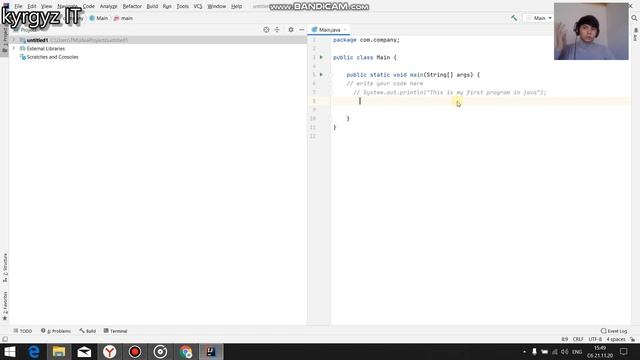
Task: Click the commented System.out.println line
Action: pyautogui.click(x=449, y=93)
